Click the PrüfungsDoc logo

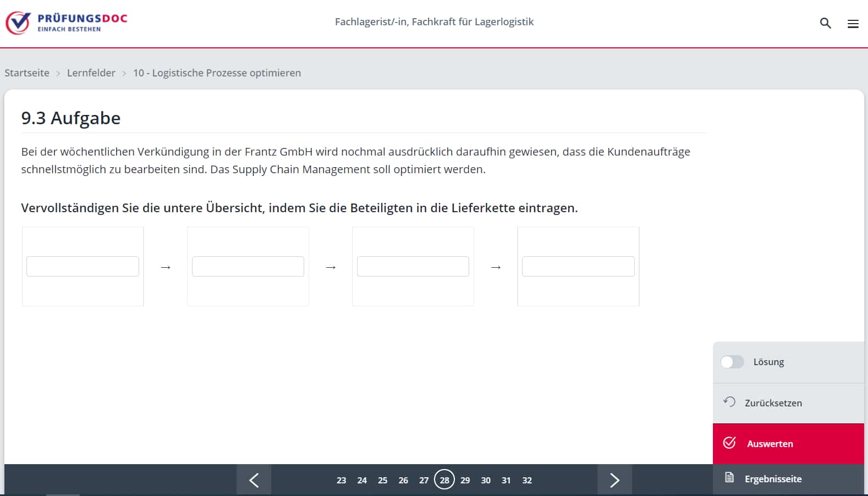pyautogui.click(x=66, y=23)
